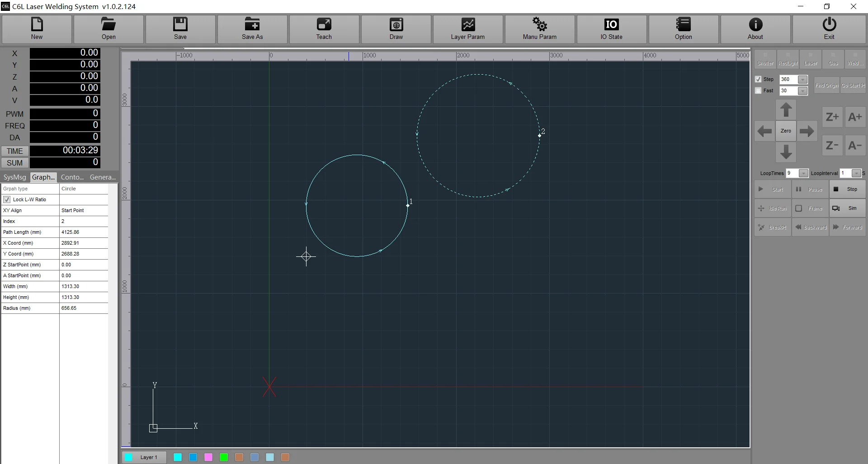This screenshot has height=464, width=868.
Task: Enable the Fast checkbox
Action: click(758, 90)
